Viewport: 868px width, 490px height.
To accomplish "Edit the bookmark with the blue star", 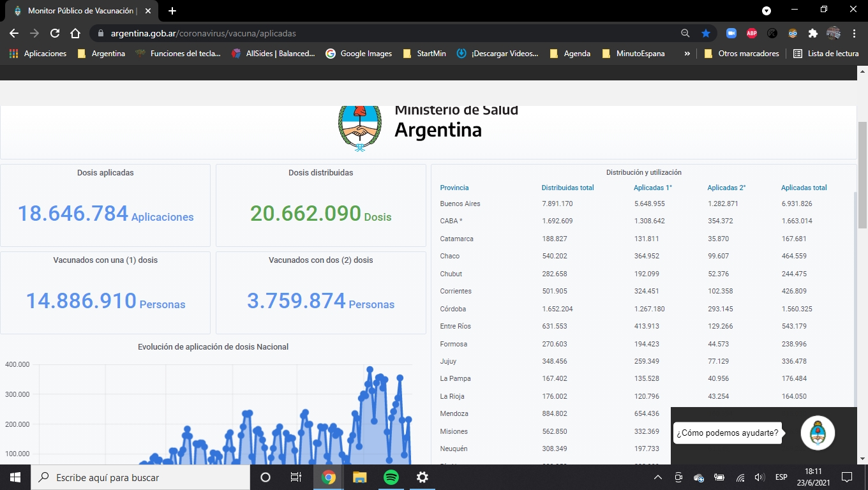I will [x=706, y=33].
